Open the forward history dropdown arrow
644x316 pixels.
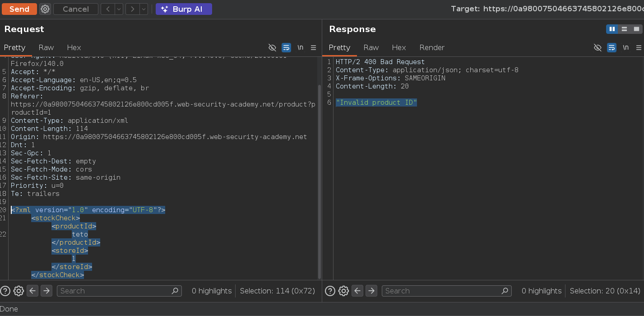(x=144, y=9)
